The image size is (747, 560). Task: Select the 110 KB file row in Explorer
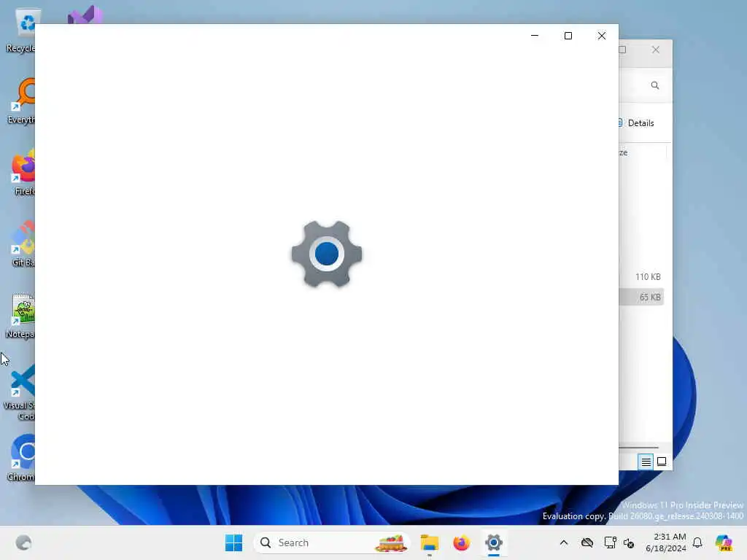click(x=642, y=276)
